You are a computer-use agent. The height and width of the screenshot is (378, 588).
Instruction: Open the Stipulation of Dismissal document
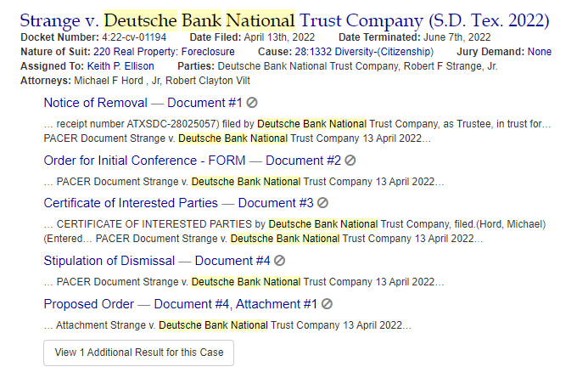click(157, 261)
